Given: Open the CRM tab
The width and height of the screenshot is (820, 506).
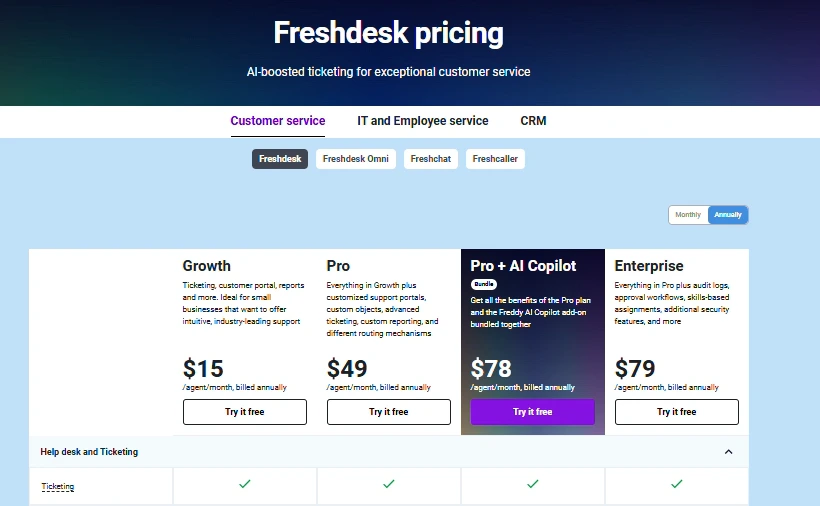Looking at the screenshot, I should [533, 121].
